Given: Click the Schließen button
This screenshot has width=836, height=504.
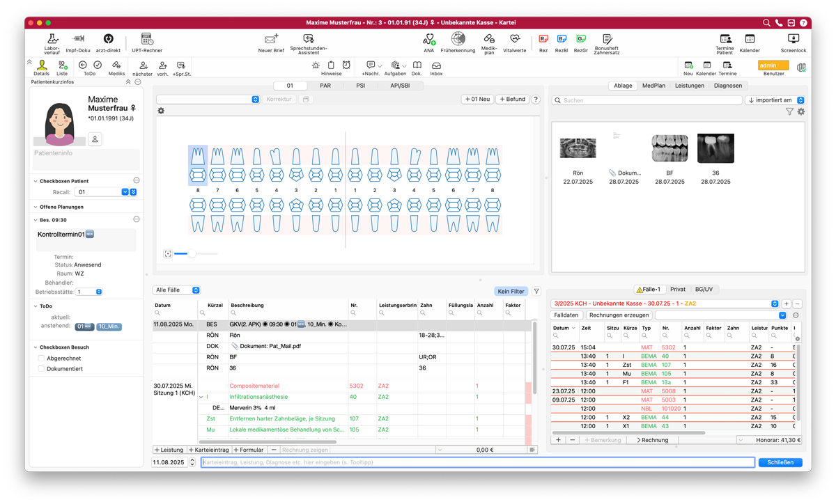Looking at the screenshot, I should click(780, 462).
